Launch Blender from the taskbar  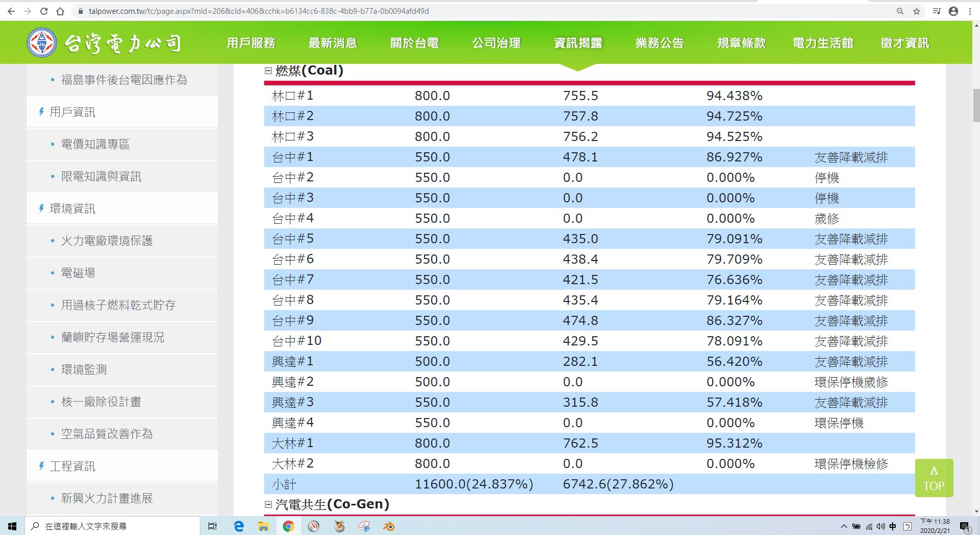(389, 526)
